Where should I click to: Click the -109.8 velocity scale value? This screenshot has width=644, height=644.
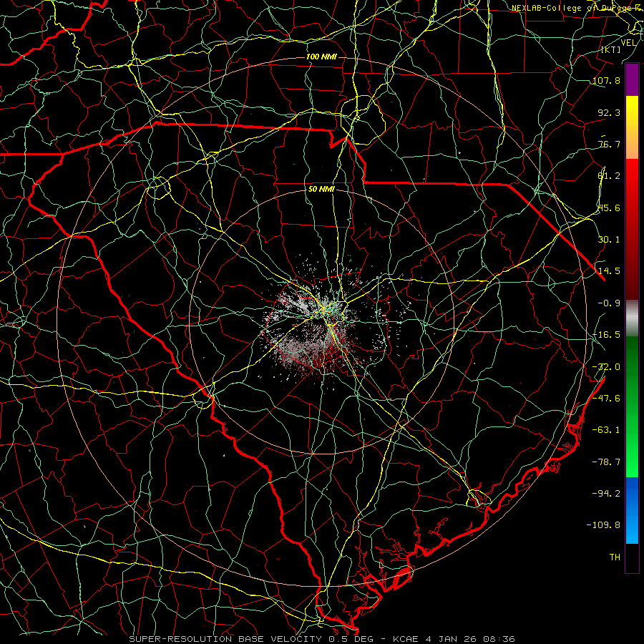pos(603,525)
